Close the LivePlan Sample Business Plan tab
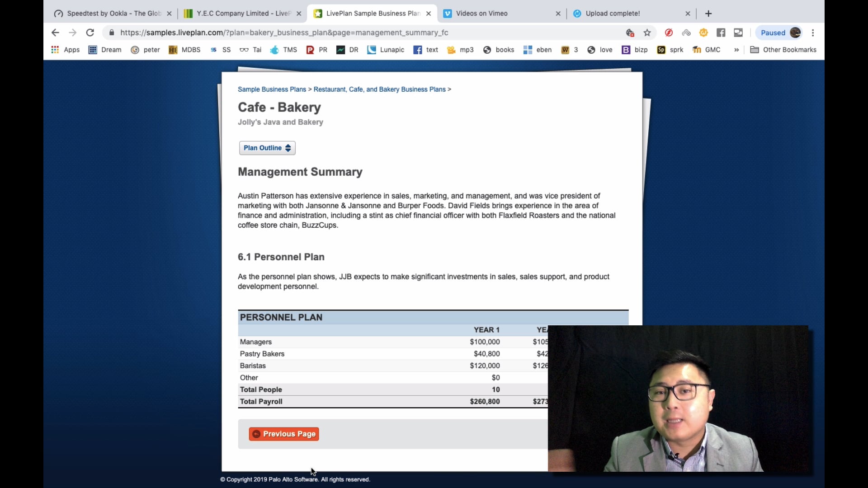 pos(429,14)
